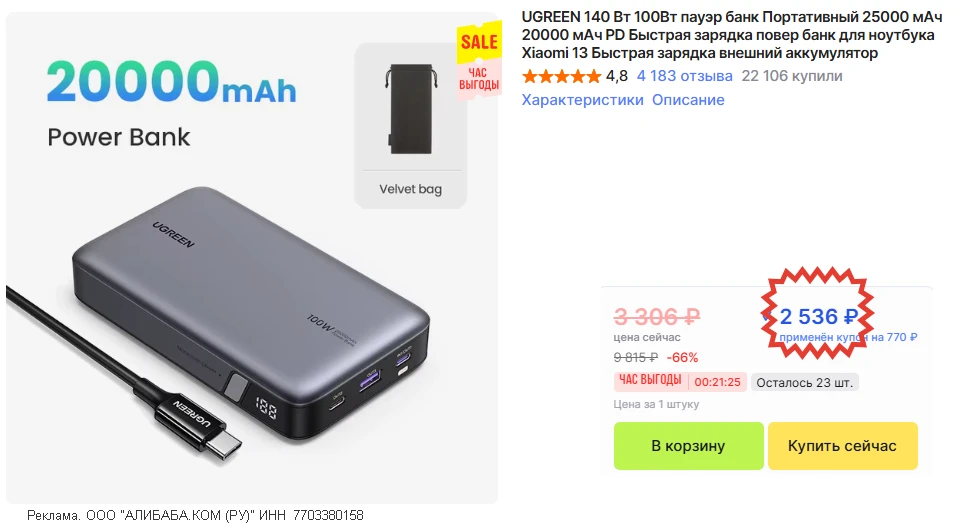Click the Реклама advertiser disclosure text

tap(195, 516)
